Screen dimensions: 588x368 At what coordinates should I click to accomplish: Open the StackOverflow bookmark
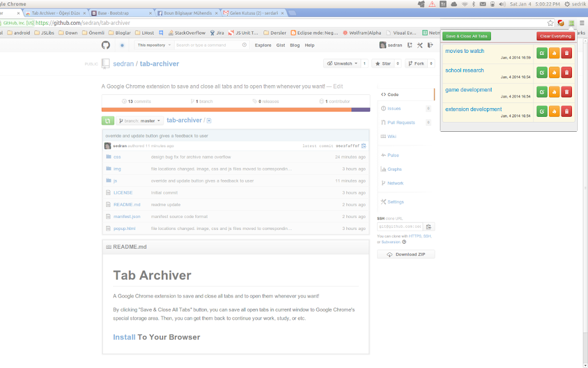(187, 33)
